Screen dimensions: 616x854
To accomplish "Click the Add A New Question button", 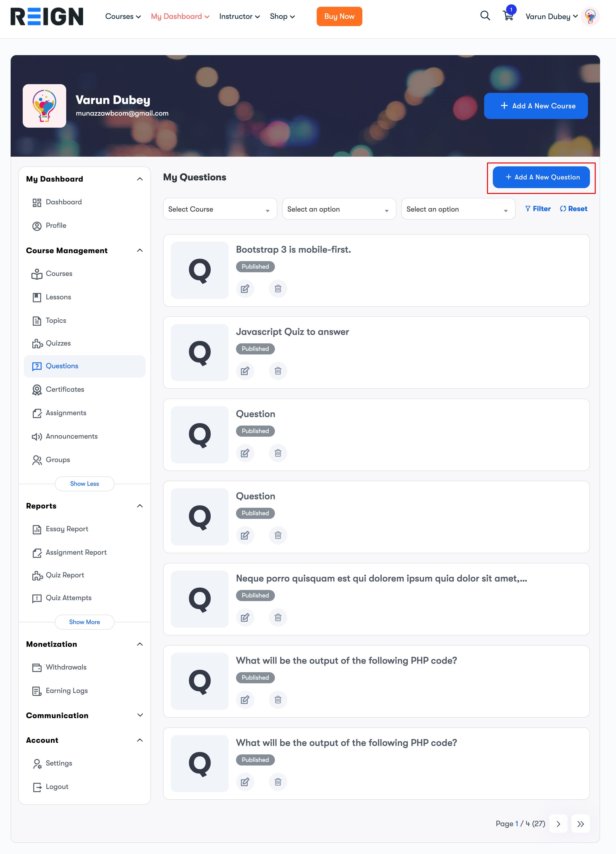I will (x=541, y=177).
